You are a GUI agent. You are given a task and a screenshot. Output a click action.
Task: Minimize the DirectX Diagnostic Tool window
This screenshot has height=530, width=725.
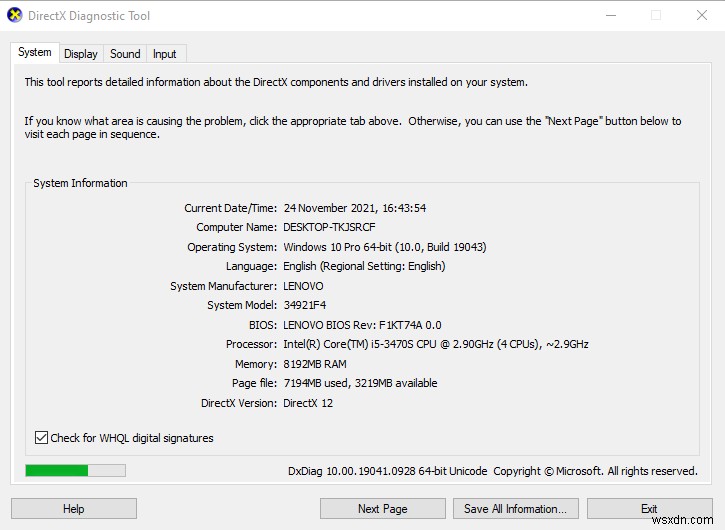point(611,15)
